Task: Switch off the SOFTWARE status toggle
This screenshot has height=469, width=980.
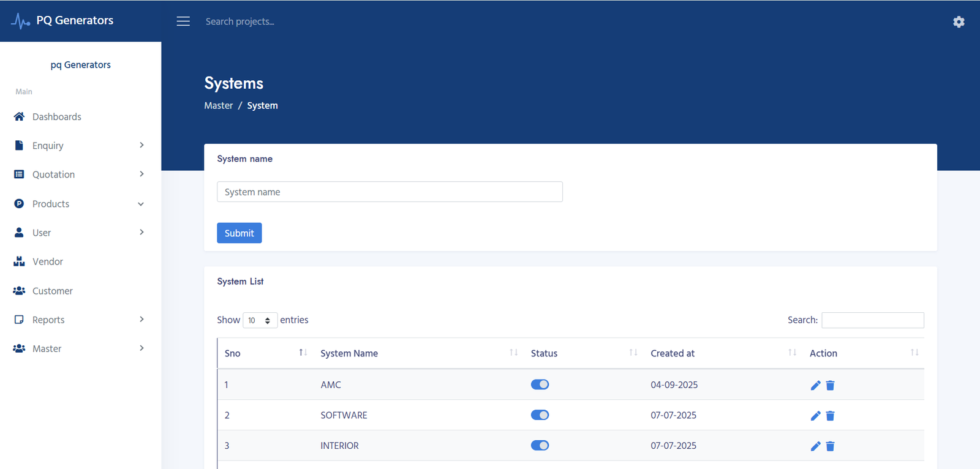Action: point(540,415)
